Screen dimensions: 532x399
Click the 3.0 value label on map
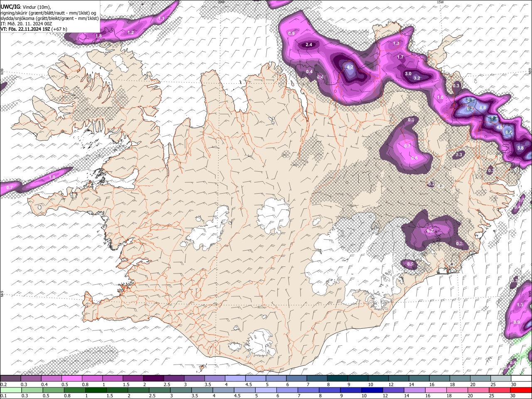408,74
